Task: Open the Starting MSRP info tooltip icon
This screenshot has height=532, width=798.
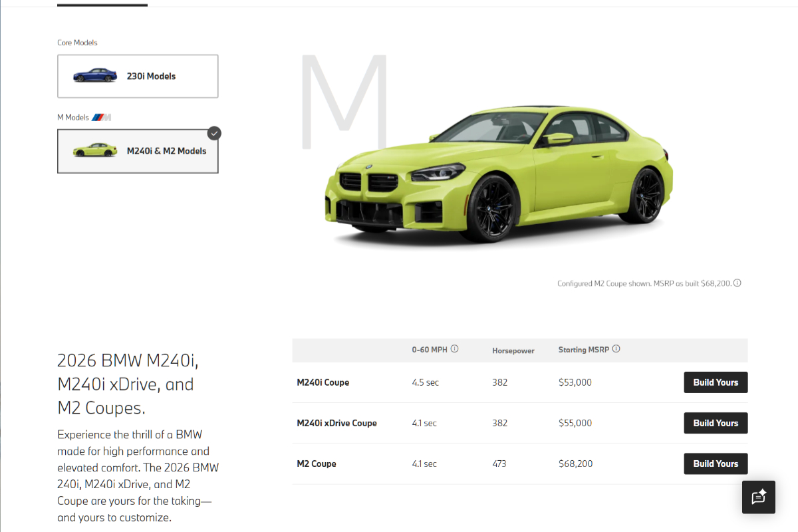Action: click(616, 349)
